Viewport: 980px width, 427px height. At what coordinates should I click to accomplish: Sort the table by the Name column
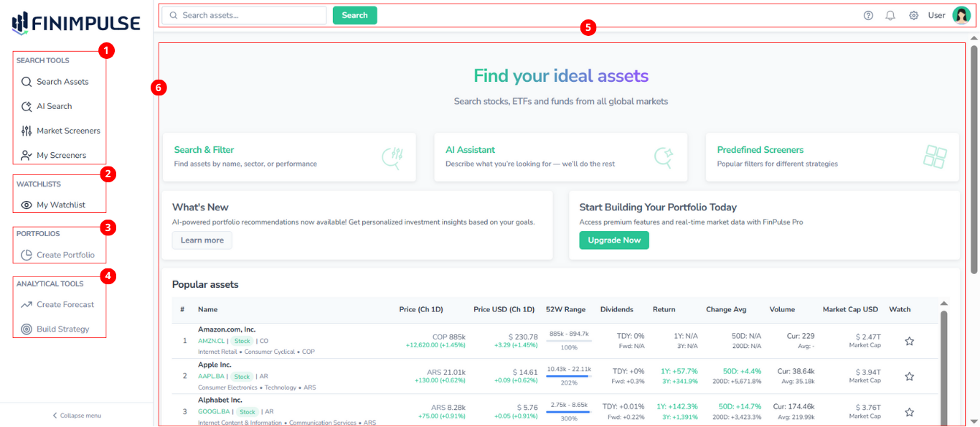coord(207,309)
